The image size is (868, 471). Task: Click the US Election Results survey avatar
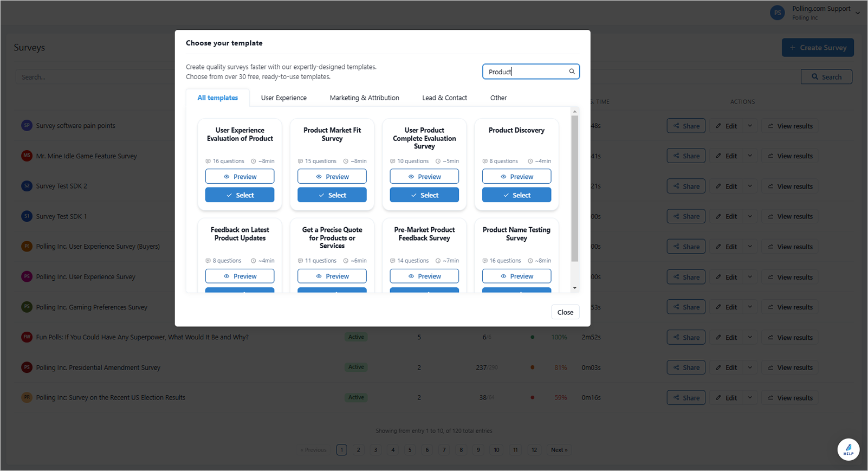[x=27, y=397]
